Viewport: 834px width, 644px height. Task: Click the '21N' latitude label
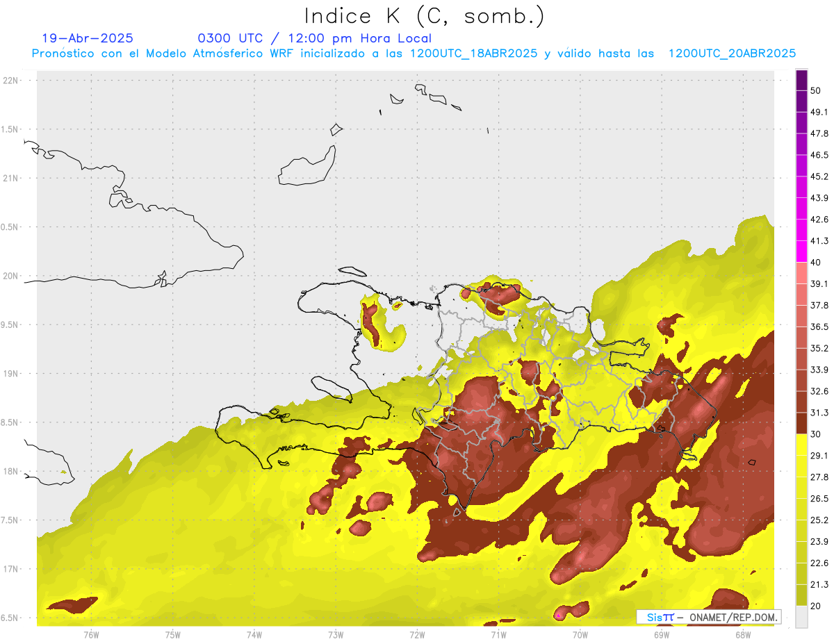tap(10, 178)
